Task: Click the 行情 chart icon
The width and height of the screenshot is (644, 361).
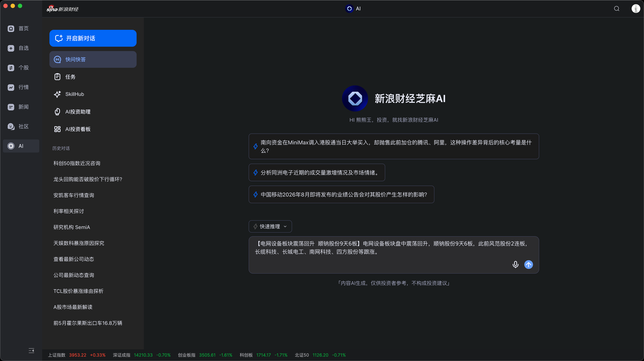Action: [x=11, y=87]
